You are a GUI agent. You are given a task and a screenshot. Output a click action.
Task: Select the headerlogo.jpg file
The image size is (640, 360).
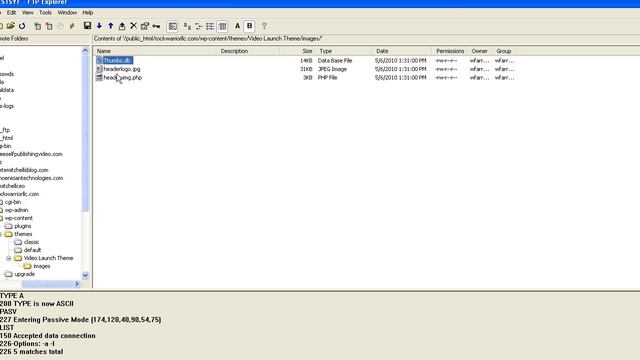point(122,69)
